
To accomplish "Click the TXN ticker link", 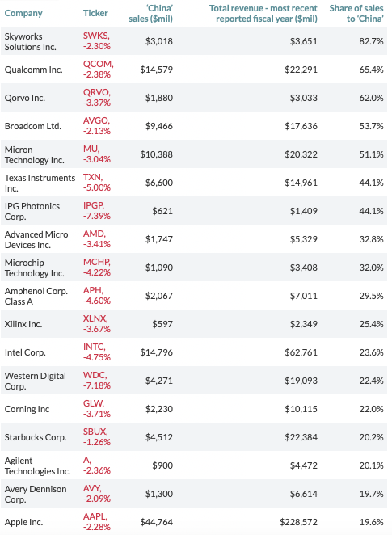I will [92, 178].
